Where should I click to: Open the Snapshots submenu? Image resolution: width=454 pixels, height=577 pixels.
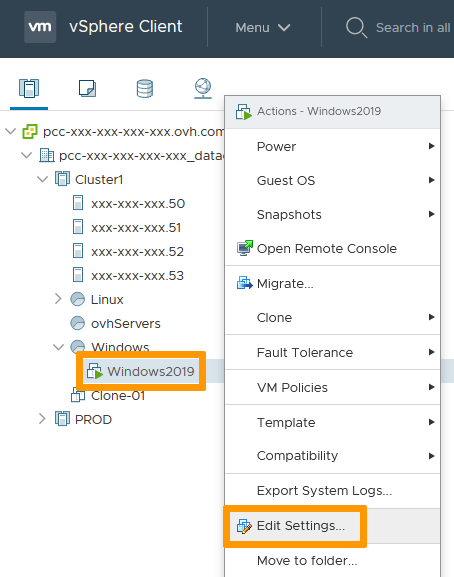pos(333,214)
